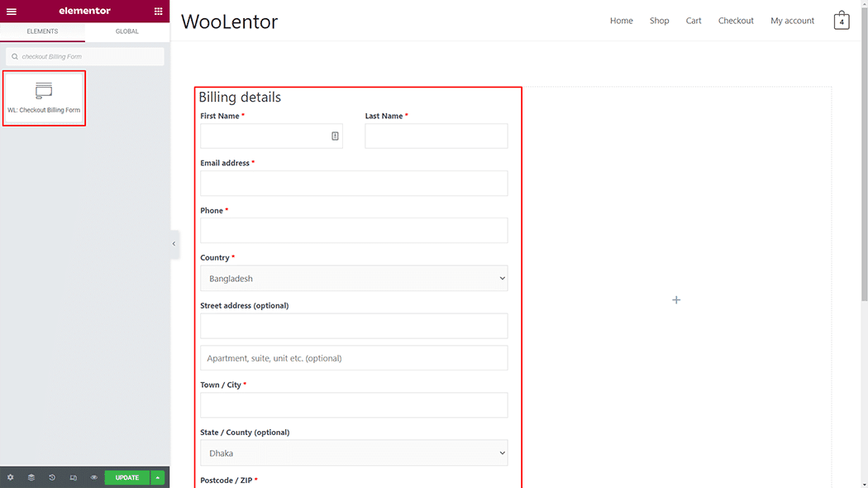Toggle Responsive mode icon
The height and width of the screenshot is (488, 868).
(73, 477)
